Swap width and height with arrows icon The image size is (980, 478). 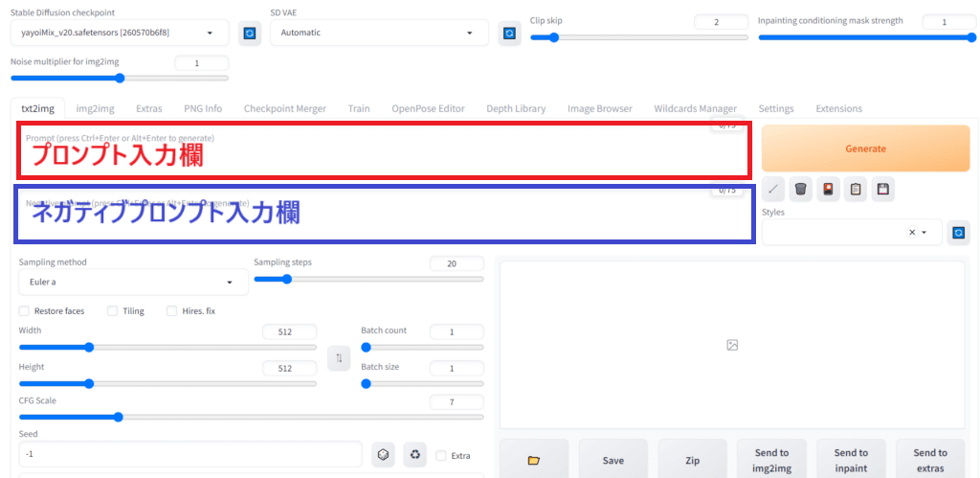point(339,358)
